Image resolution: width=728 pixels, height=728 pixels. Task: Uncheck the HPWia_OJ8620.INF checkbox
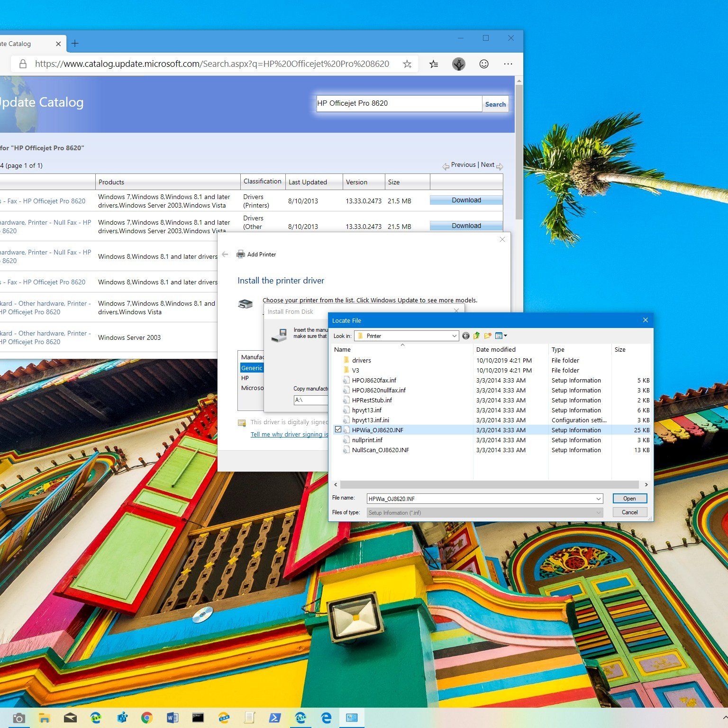[x=338, y=429]
